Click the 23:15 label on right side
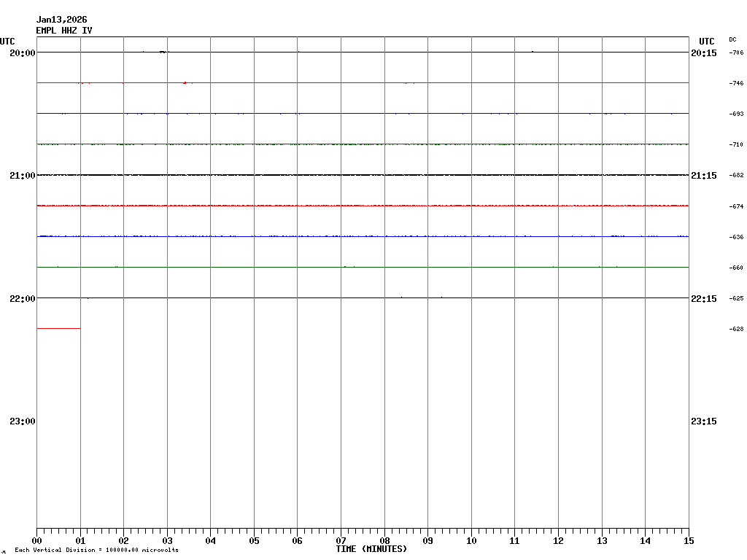 coord(703,421)
